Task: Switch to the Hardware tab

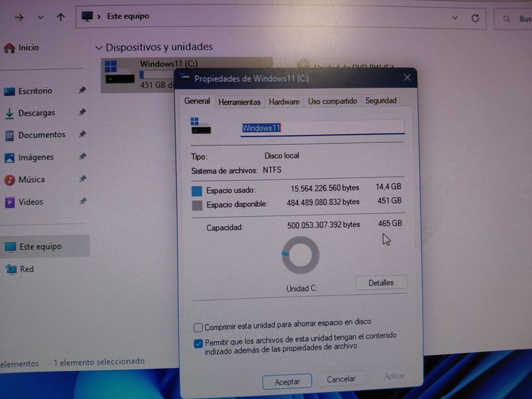Action: 284,102
